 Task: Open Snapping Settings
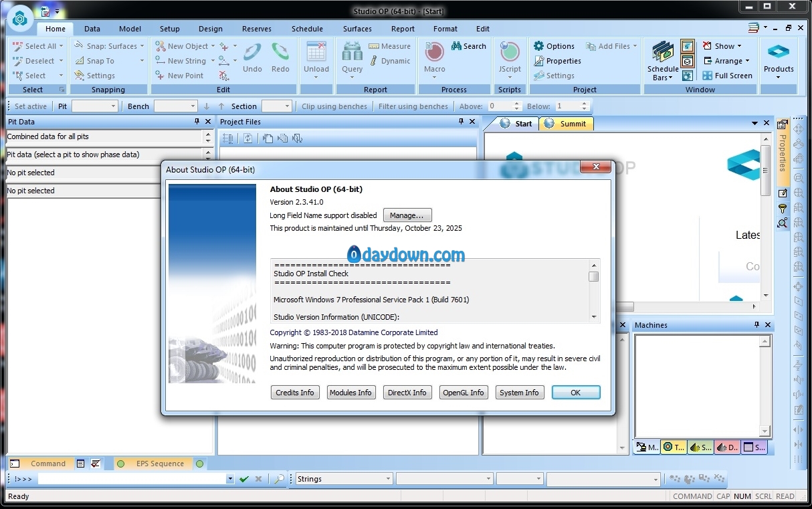(95, 76)
